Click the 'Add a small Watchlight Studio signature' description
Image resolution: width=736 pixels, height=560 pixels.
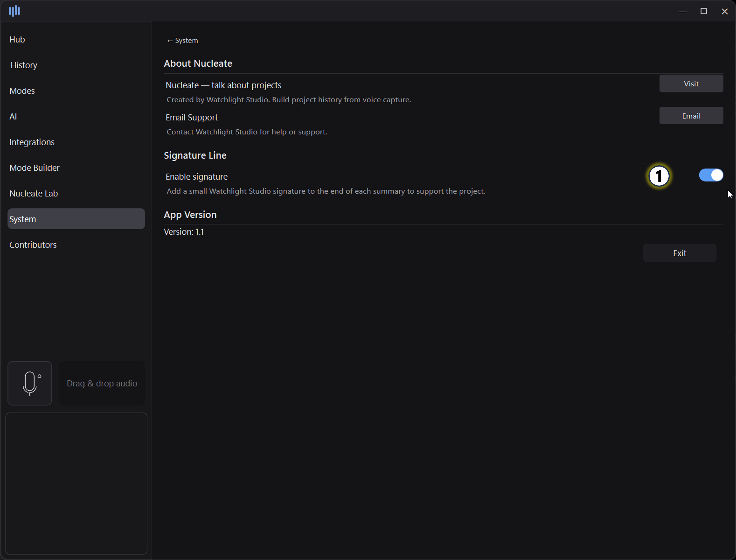pos(326,191)
